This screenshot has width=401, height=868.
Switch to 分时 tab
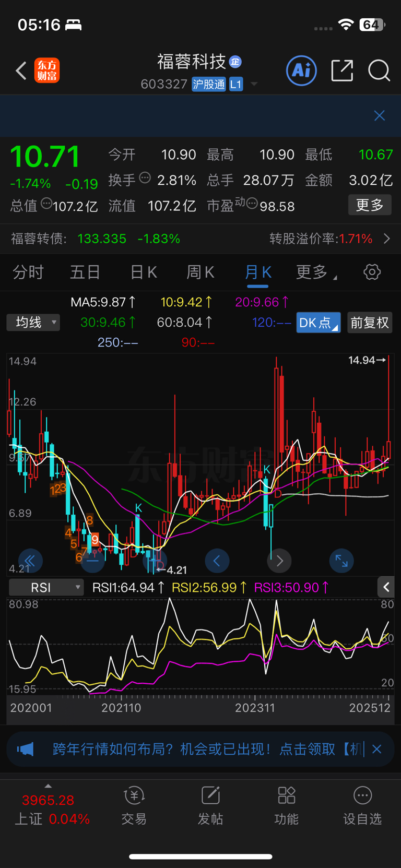point(28,272)
